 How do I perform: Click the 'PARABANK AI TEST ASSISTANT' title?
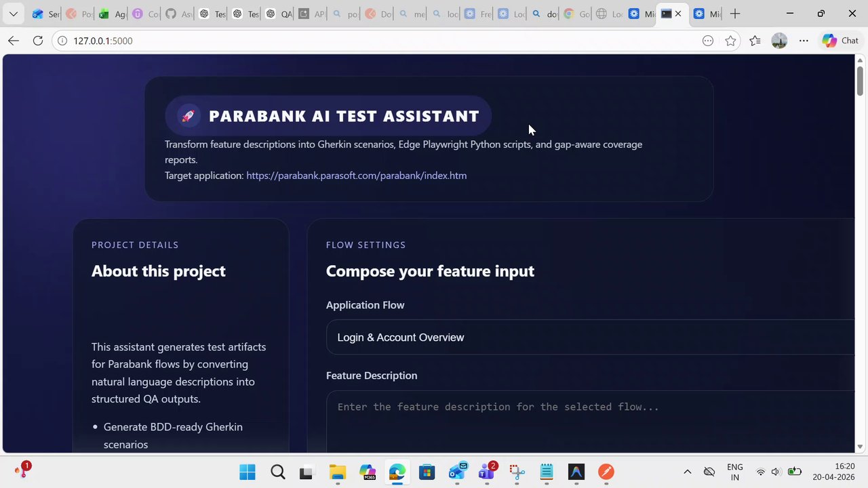point(344,116)
